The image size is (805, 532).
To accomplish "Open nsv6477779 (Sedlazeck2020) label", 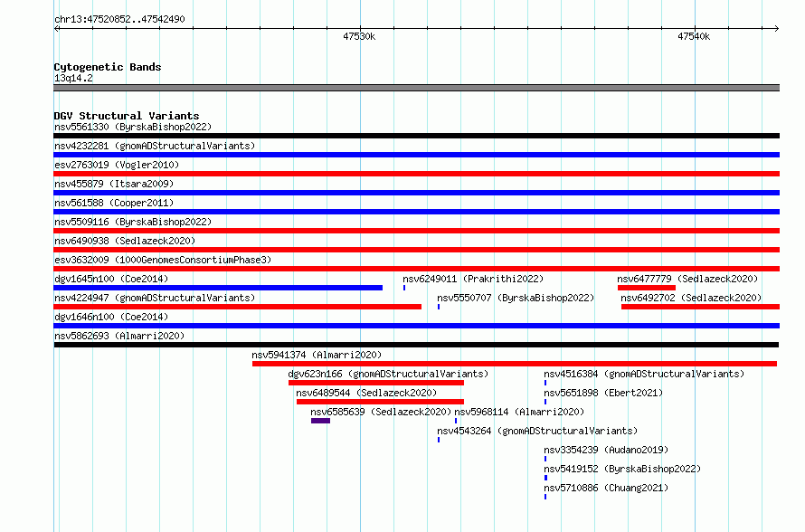I will pyautogui.click(x=687, y=279).
